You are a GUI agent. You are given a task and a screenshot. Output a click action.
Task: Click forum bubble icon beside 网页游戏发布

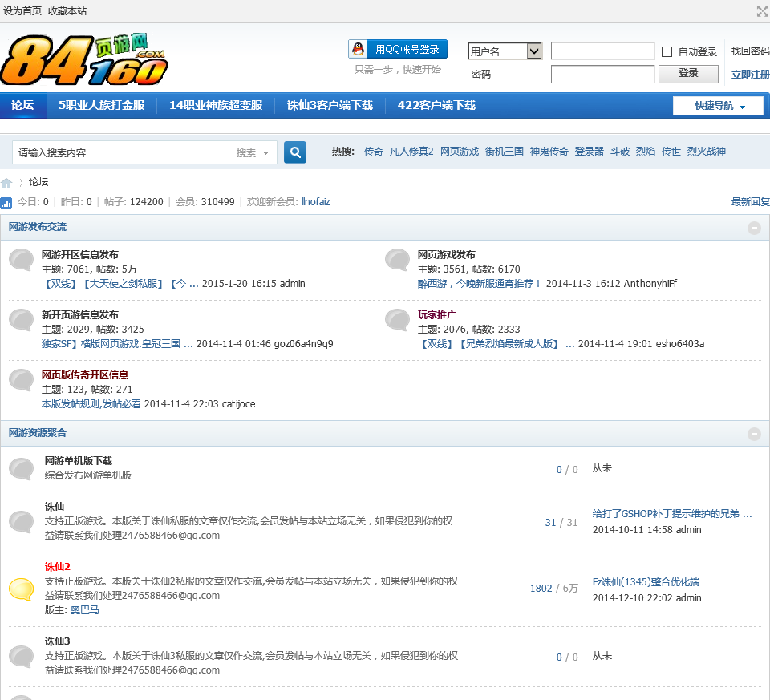pos(397,260)
